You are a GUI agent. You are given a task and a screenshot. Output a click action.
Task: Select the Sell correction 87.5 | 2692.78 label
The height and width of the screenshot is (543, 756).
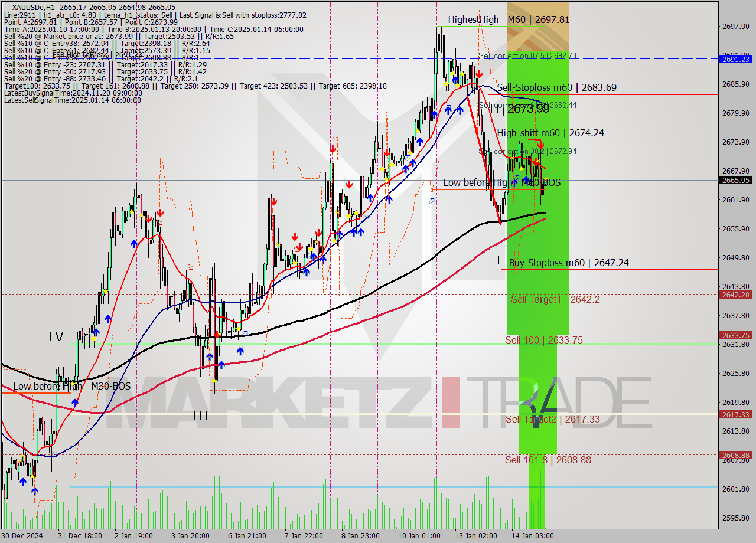pos(527,55)
